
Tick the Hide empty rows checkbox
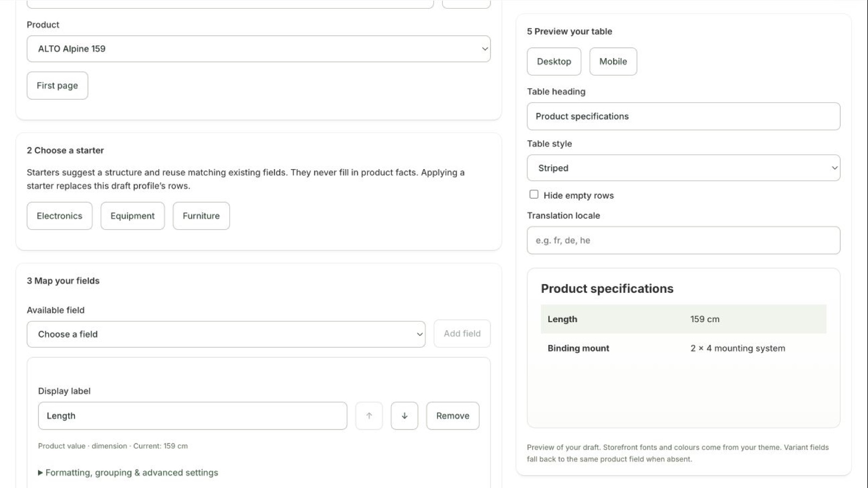coord(534,195)
